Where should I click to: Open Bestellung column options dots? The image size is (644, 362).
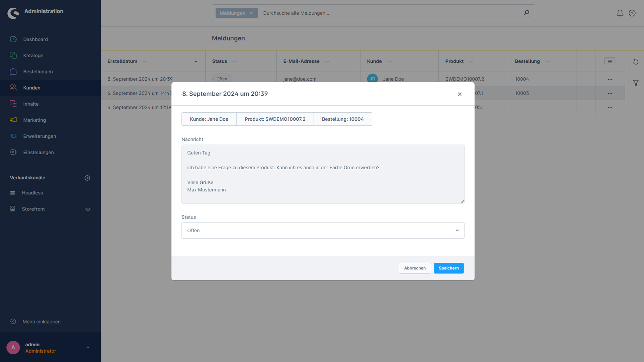547,61
